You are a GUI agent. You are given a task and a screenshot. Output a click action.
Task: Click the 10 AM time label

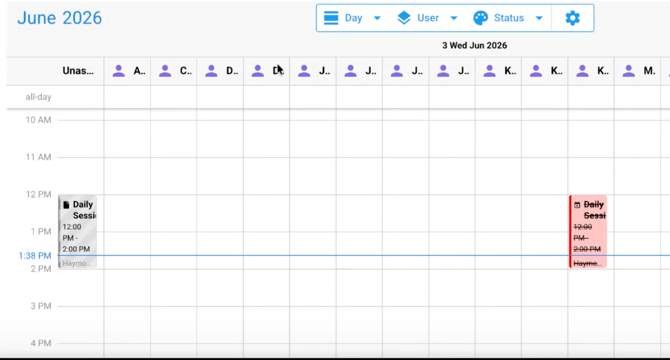pyautogui.click(x=38, y=120)
